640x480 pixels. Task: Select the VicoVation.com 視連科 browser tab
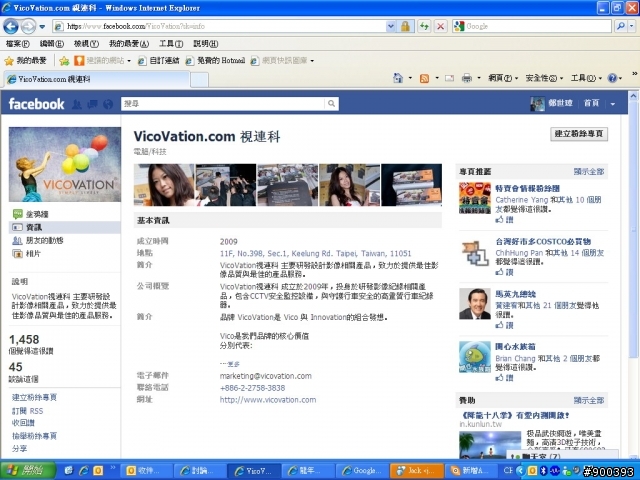click(x=97, y=79)
